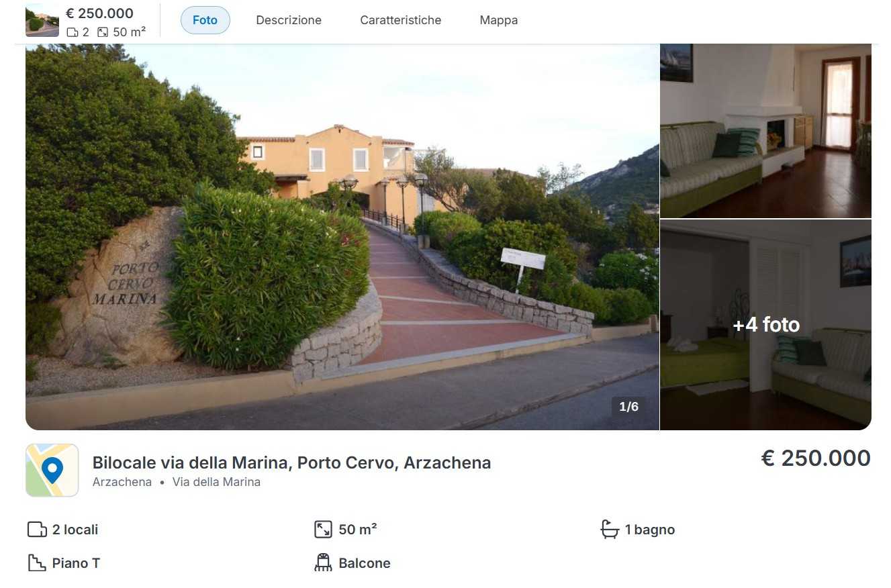The image size is (891, 588).
Task: Click the small rooms icon in header
Action: [x=72, y=32]
